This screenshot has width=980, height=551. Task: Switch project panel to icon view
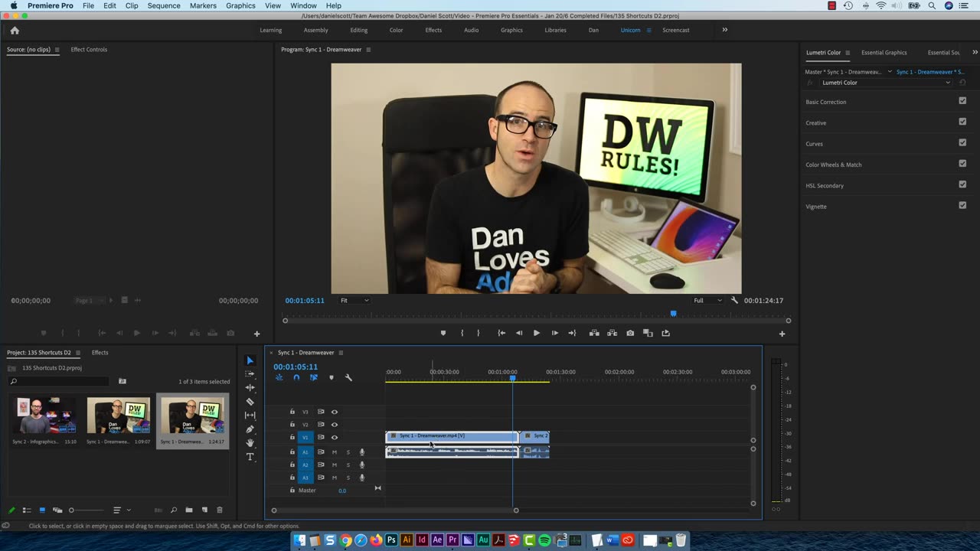(42, 510)
